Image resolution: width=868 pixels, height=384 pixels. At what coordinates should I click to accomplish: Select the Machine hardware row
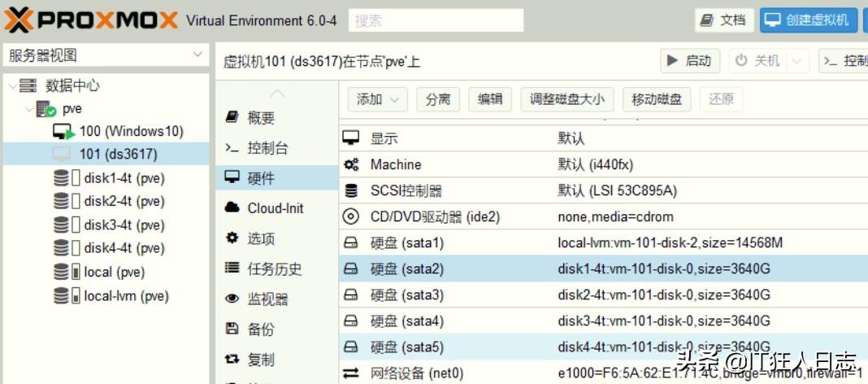pyautogui.click(x=603, y=164)
